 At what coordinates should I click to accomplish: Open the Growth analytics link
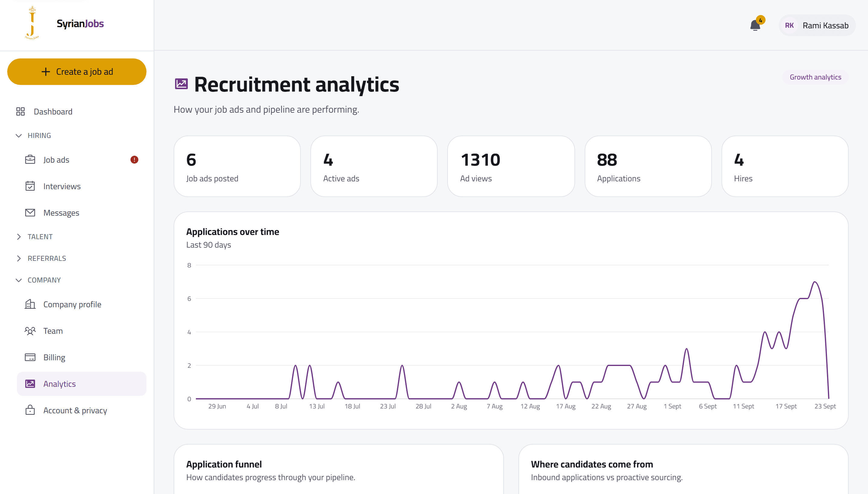pos(815,77)
